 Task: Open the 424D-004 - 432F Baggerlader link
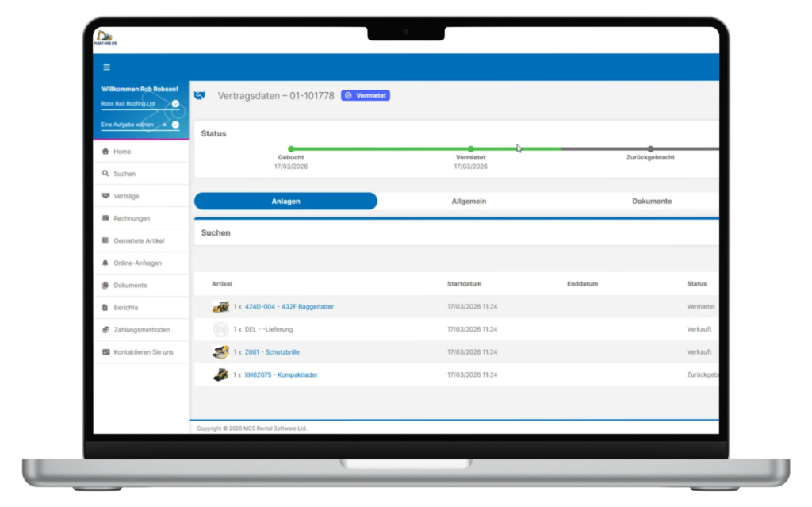[289, 307]
